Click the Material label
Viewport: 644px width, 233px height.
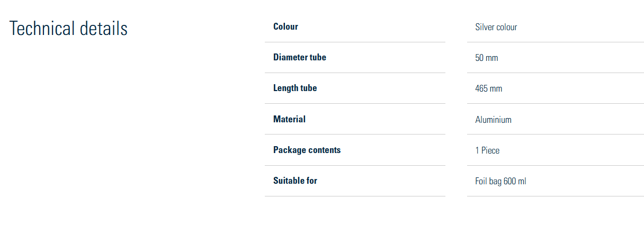(289, 119)
